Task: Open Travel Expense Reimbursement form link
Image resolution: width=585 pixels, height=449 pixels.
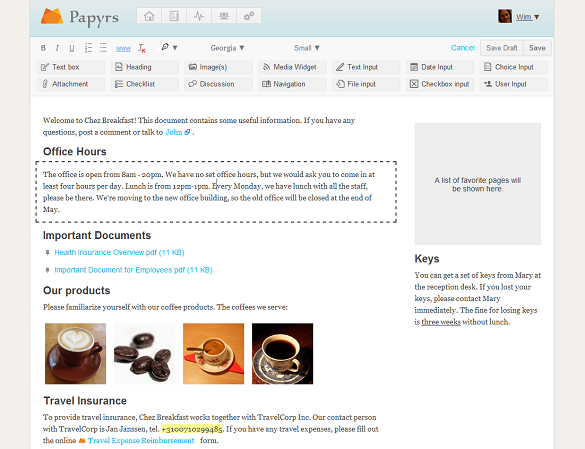Action: click(x=141, y=440)
